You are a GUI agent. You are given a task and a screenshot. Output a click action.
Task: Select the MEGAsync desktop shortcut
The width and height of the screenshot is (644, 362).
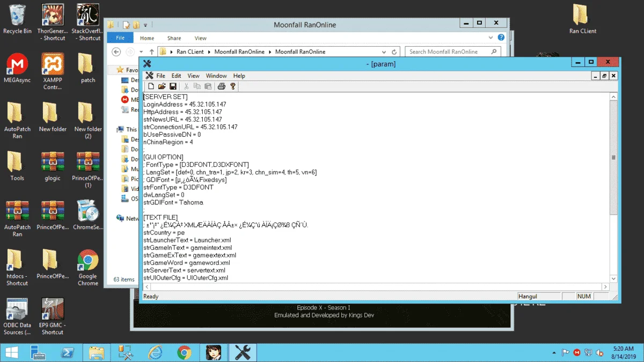click(x=17, y=68)
